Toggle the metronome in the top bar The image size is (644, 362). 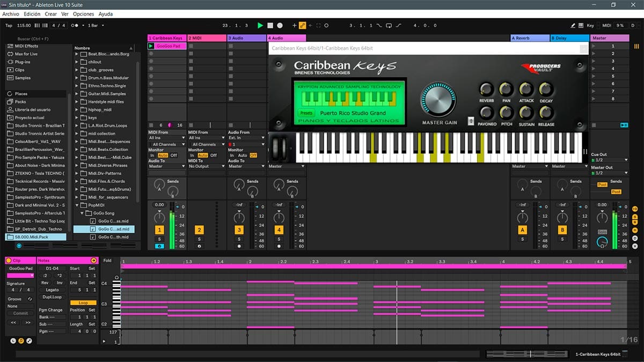coord(76,25)
